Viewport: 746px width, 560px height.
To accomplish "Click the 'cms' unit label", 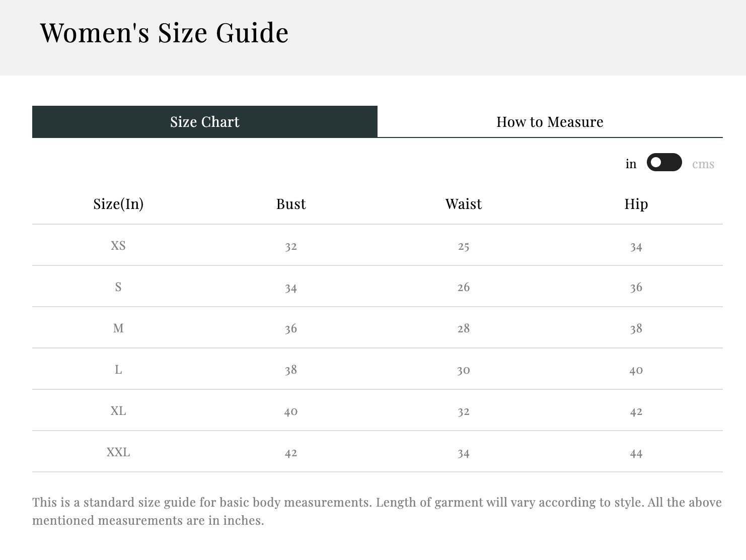I will point(704,164).
